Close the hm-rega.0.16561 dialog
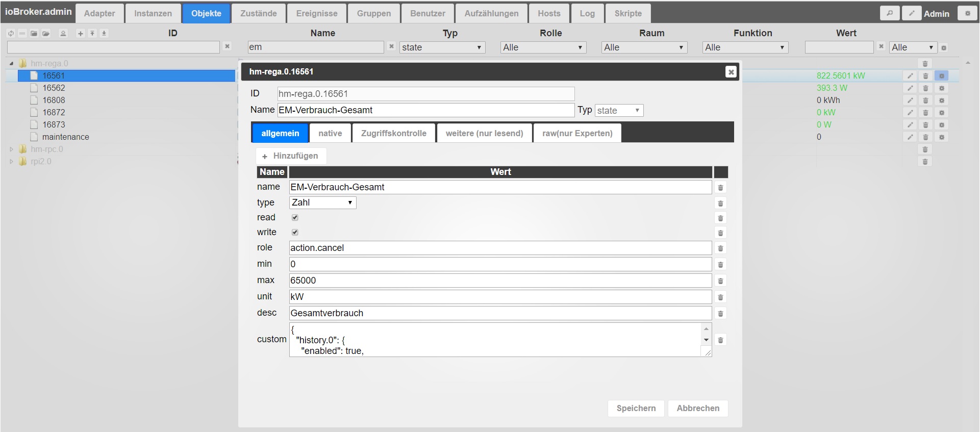The image size is (980, 432). pos(731,72)
